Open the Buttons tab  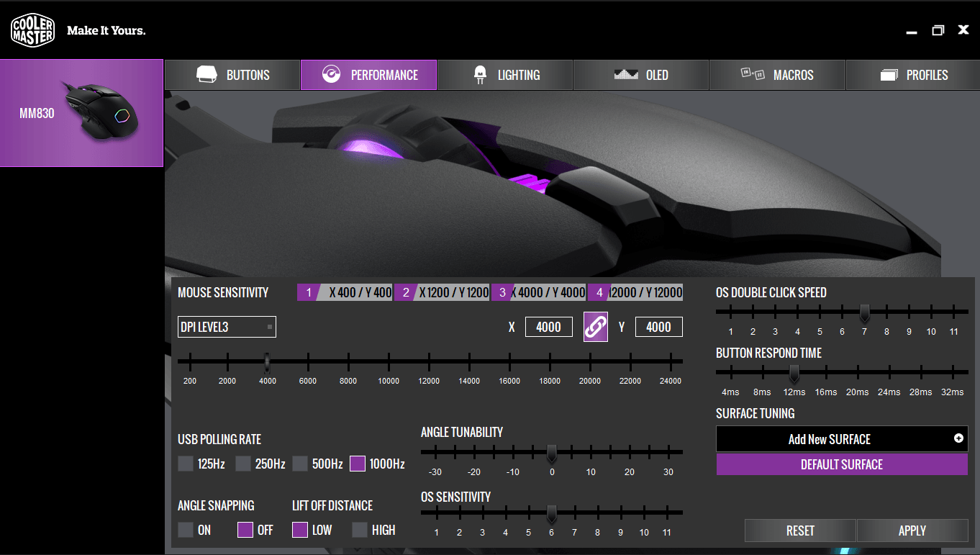pyautogui.click(x=232, y=75)
